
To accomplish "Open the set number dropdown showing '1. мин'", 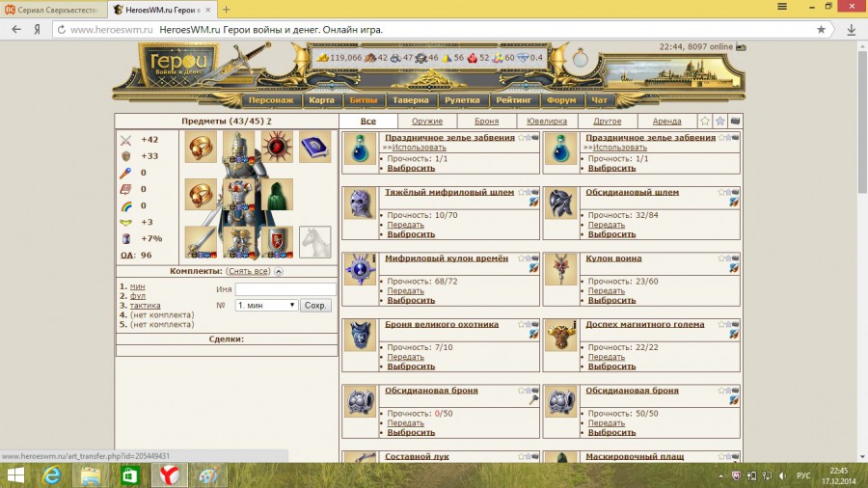I will pyautogui.click(x=266, y=306).
